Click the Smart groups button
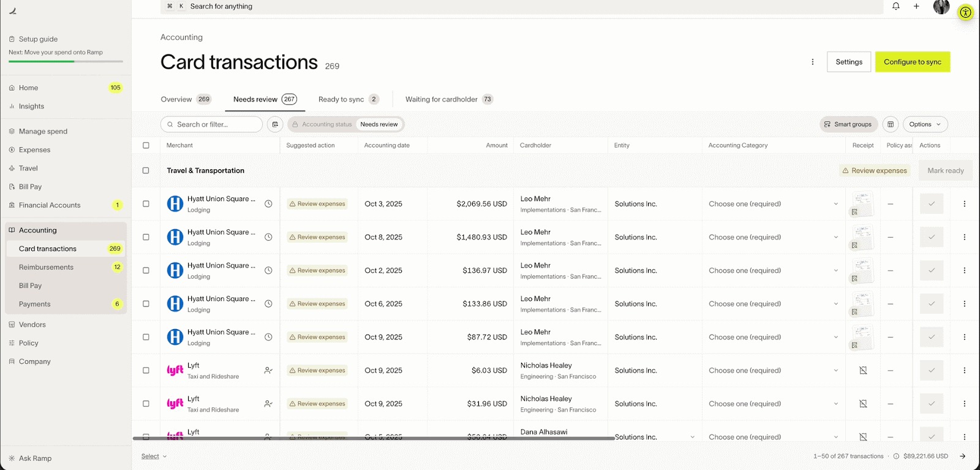The width and height of the screenshot is (980, 470). click(x=848, y=124)
